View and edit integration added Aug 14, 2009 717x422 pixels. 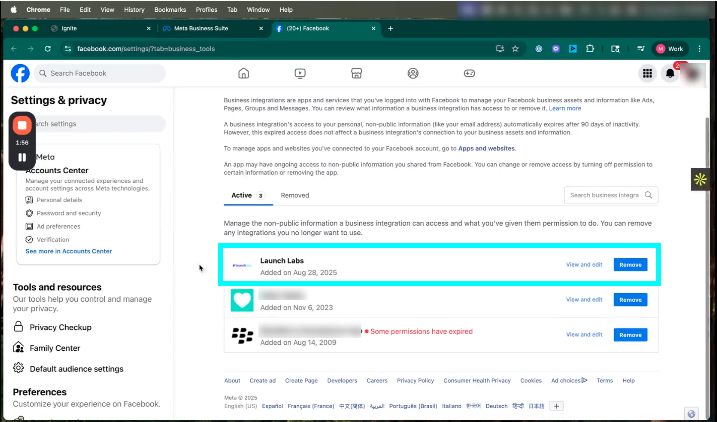pyautogui.click(x=584, y=335)
